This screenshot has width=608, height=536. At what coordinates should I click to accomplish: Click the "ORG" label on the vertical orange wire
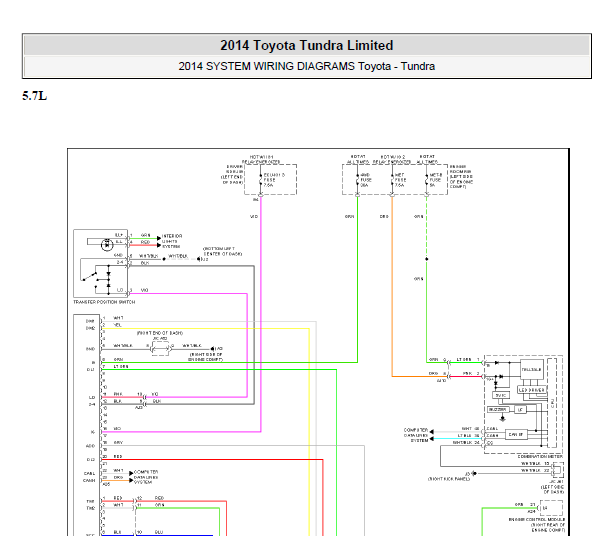point(384,216)
